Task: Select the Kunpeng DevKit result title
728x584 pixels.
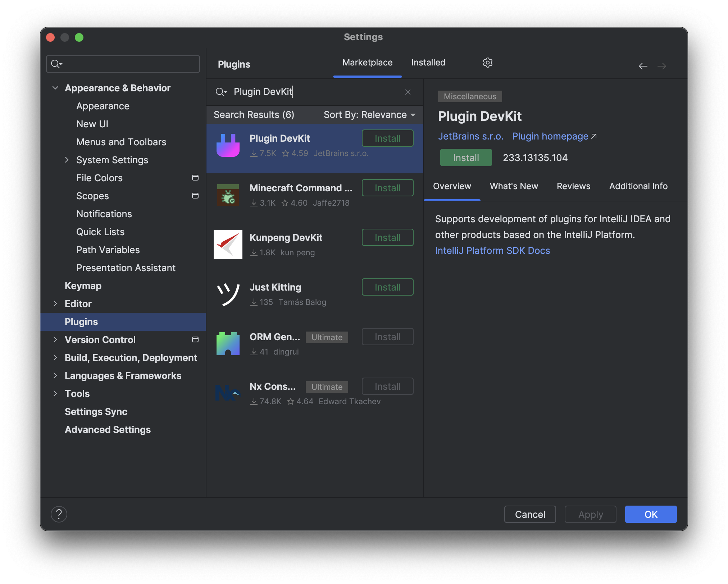Action: 286,238
